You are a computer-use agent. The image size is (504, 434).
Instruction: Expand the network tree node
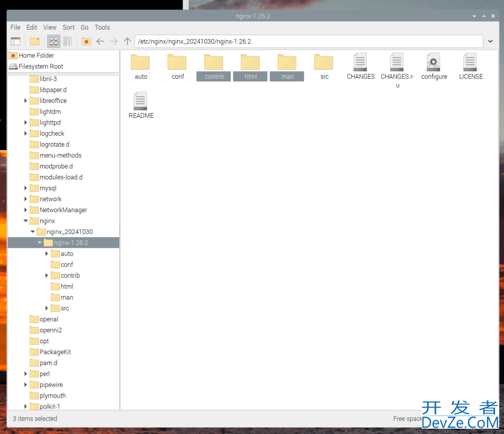coord(25,199)
